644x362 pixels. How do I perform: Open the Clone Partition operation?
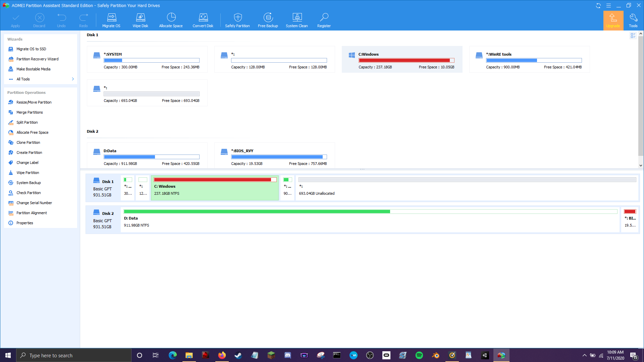28,142
